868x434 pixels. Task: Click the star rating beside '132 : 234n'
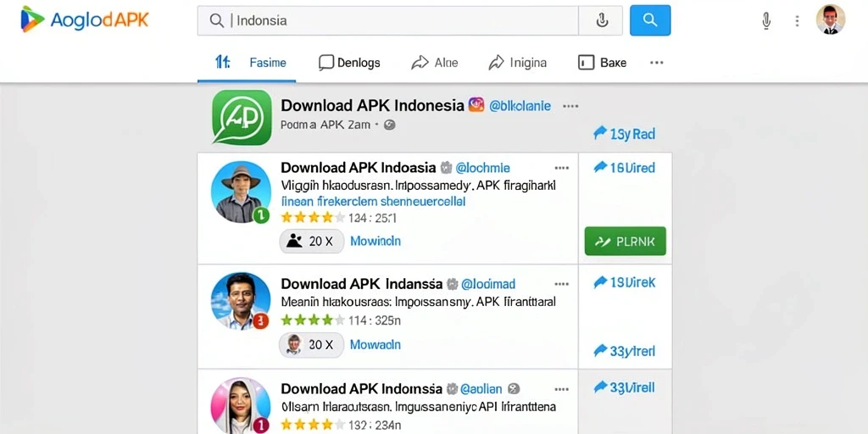pos(313,425)
